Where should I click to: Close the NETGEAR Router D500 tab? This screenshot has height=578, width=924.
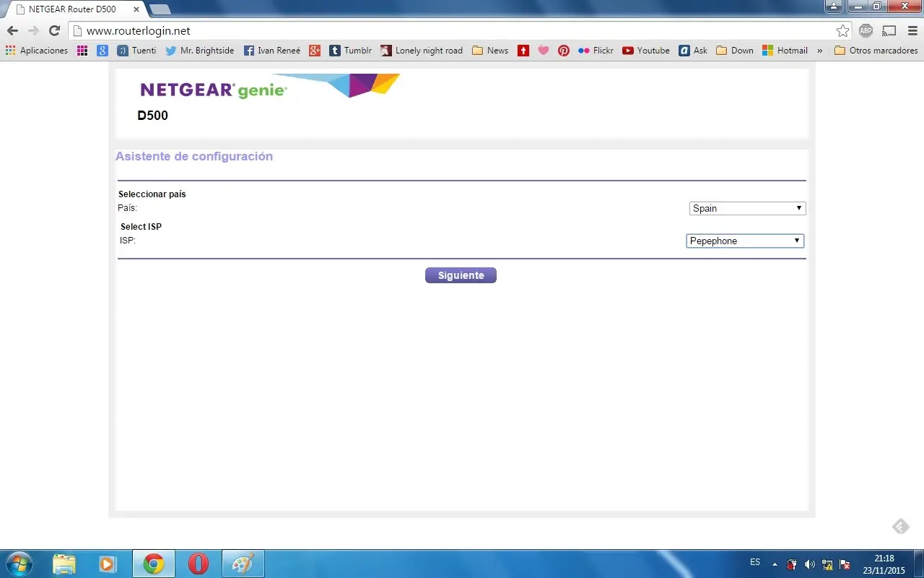coord(136,9)
